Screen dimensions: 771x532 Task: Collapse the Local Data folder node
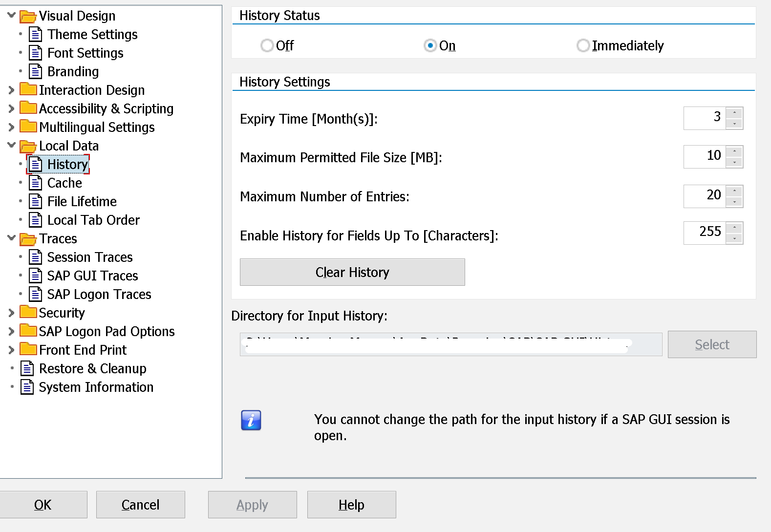(x=11, y=145)
